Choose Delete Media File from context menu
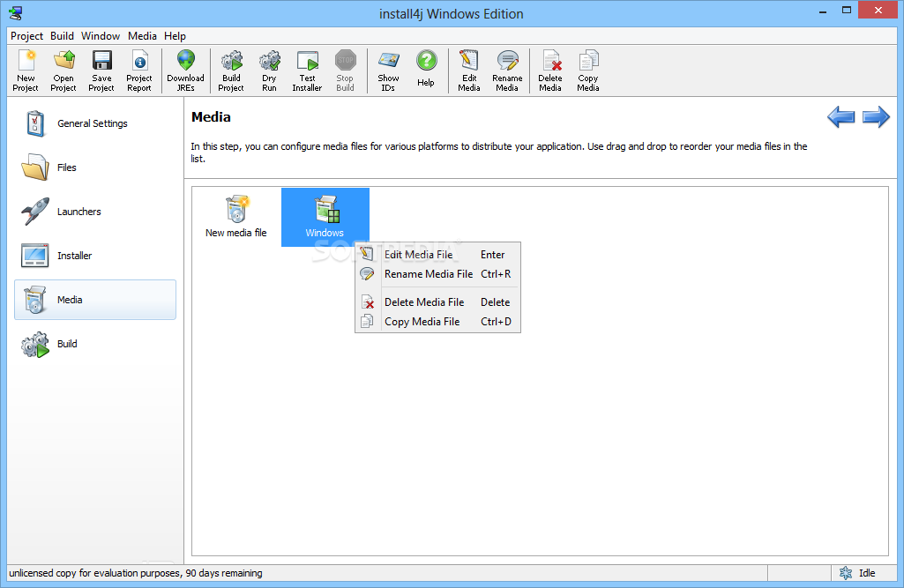This screenshot has width=904, height=588. tap(437, 302)
